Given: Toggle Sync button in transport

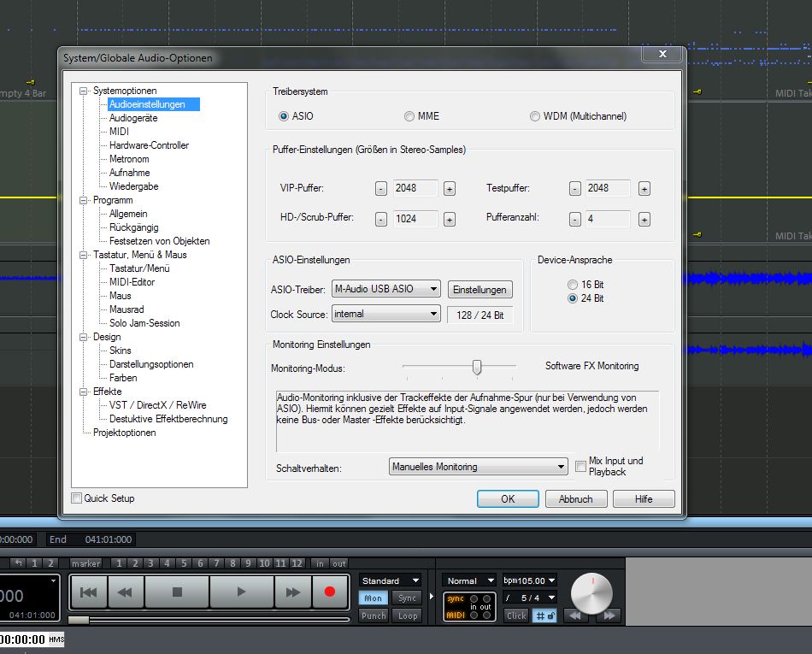Looking at the screenshot, I should click(407, 598).
